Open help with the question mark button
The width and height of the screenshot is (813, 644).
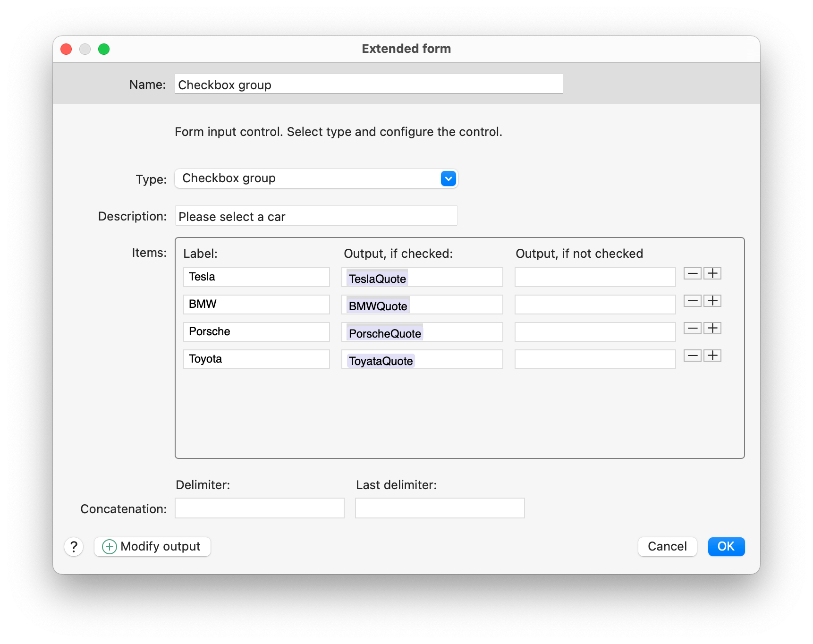(x=74, y=547)
